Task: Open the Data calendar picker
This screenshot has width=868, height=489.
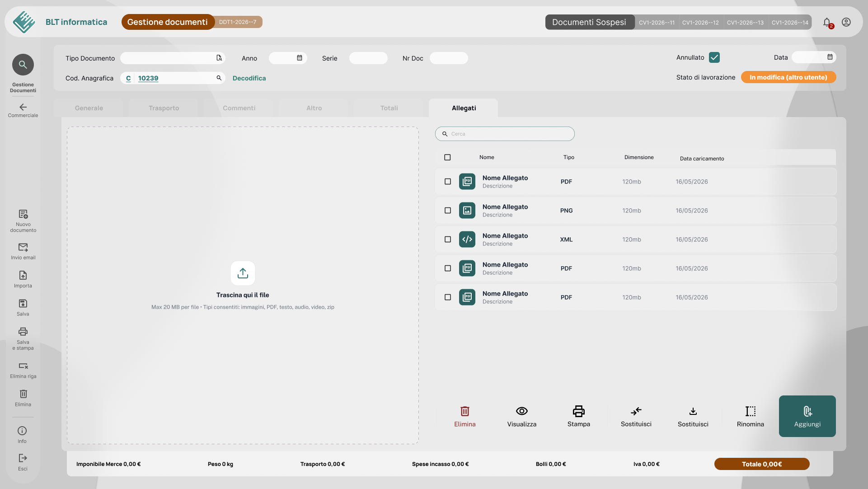Action: pyautogui.click(x=830, y=57)
